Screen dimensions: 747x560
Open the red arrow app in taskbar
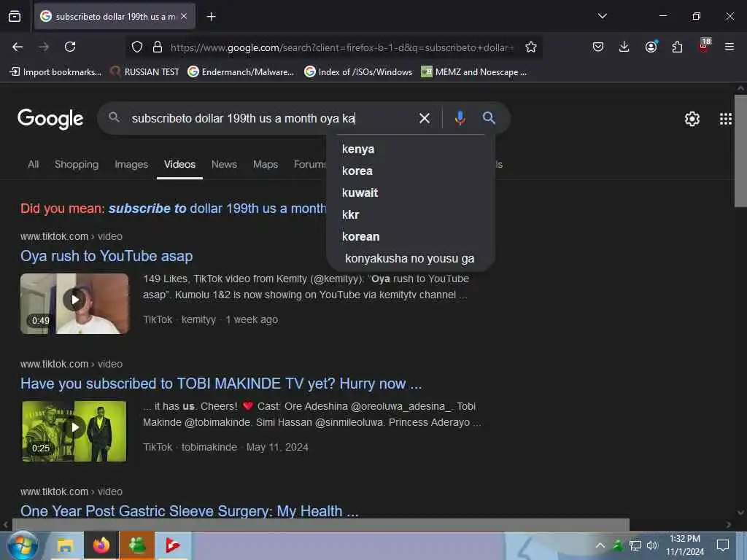coord(172,545)
